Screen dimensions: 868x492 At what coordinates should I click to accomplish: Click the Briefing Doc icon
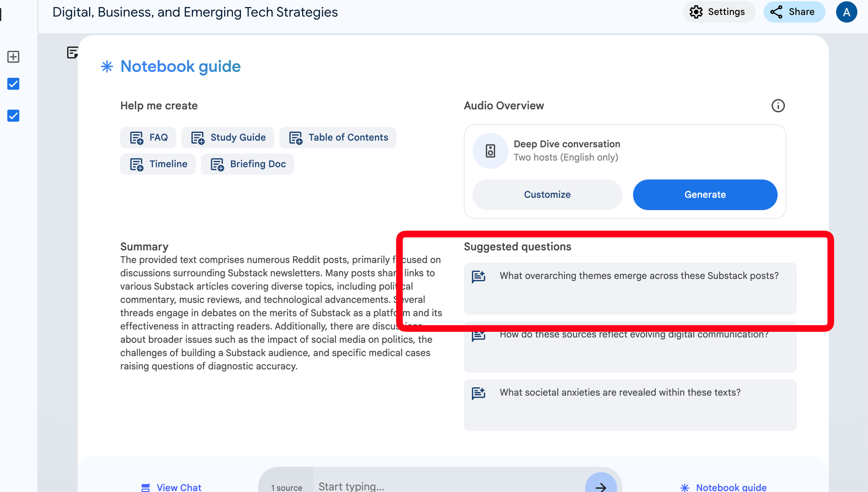(x=217, y=163)
